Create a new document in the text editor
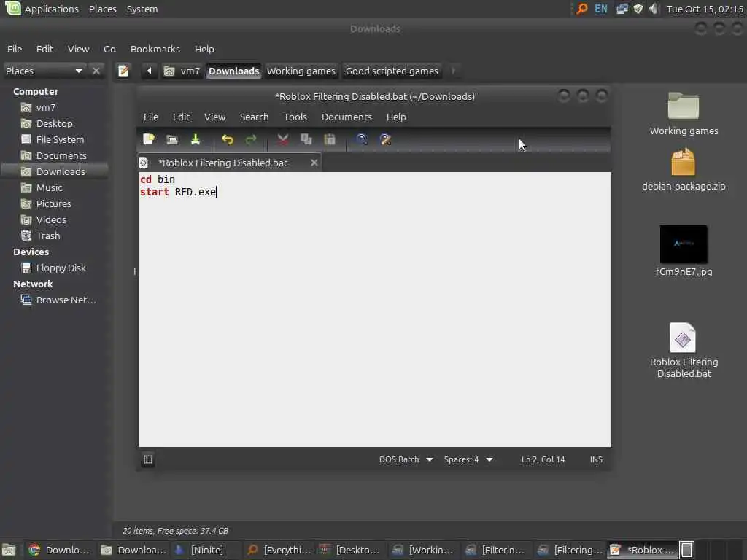 tap(149, 139)
